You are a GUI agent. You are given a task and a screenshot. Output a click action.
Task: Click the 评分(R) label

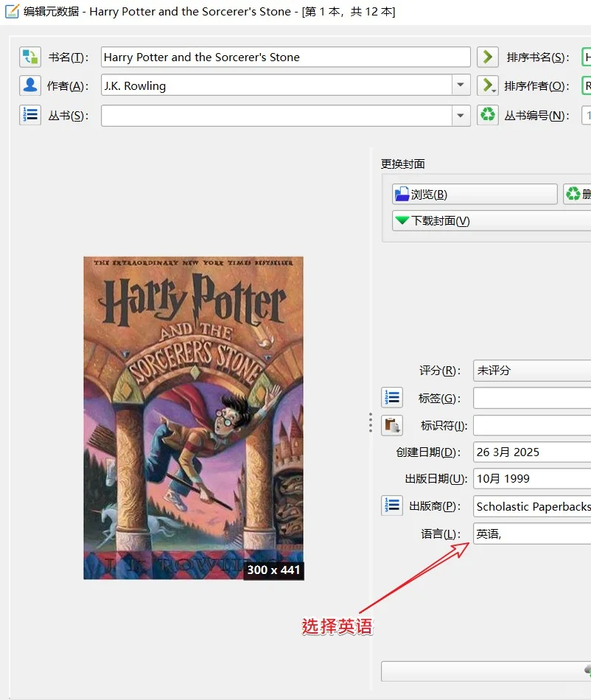click(x=440, y=370)
